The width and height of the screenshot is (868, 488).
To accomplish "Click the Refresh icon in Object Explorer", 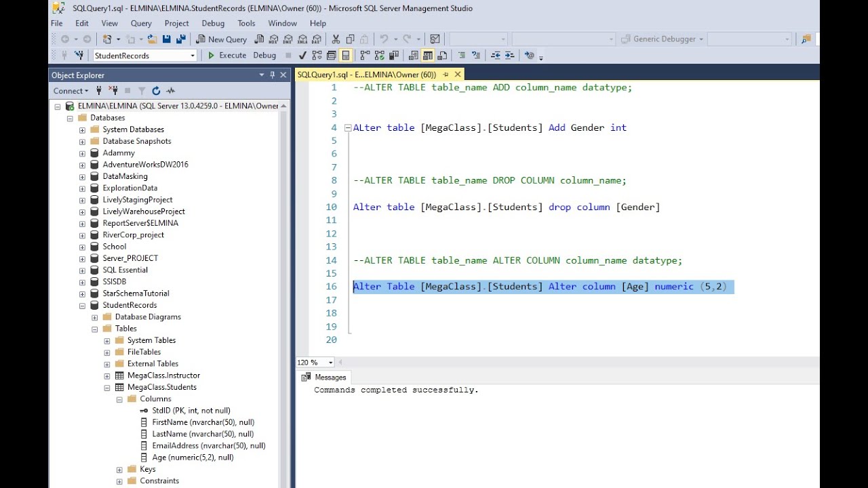I will coord(156,91).
